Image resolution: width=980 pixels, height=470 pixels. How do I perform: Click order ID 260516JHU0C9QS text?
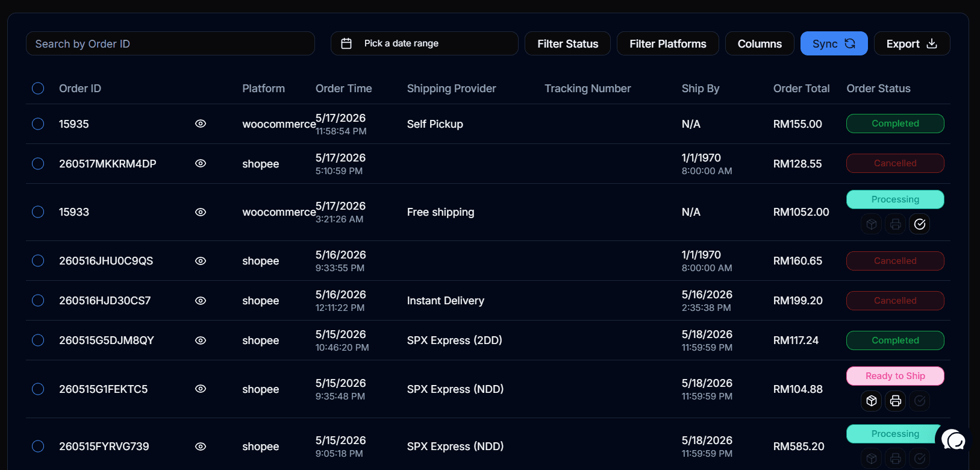[106, 261]
